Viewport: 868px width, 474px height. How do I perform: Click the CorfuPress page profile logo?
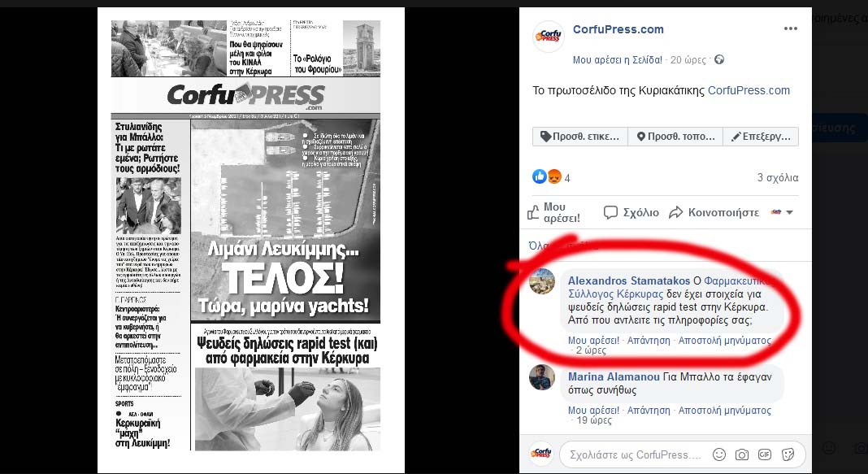[548, 37]
